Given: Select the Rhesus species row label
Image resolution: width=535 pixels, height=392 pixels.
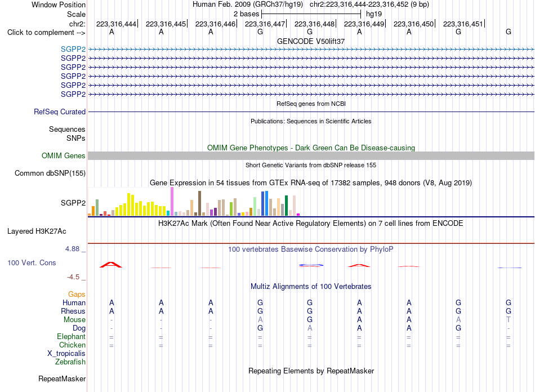Looking at the screenshot, I should 73,311.
